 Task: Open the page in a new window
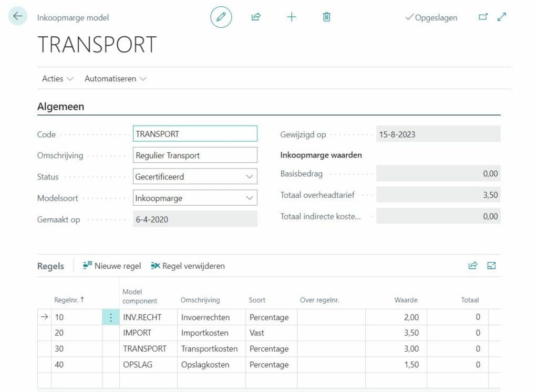(483, 17)
